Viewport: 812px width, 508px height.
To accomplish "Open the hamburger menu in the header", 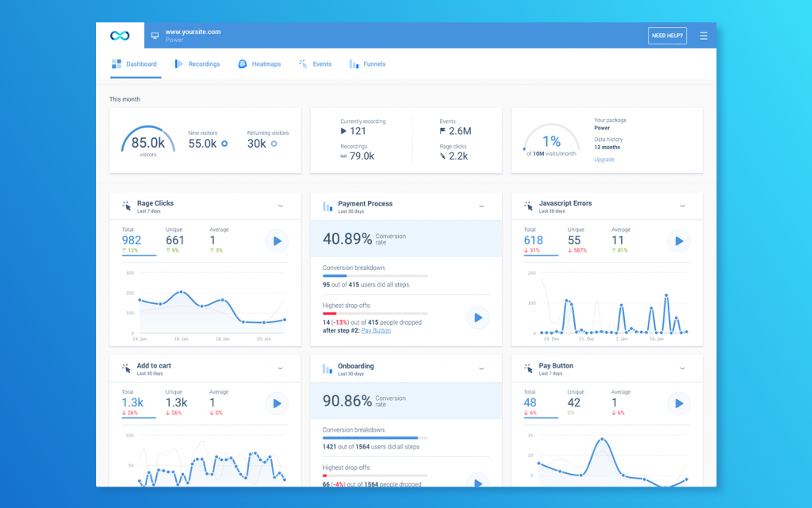I will 705,35.
